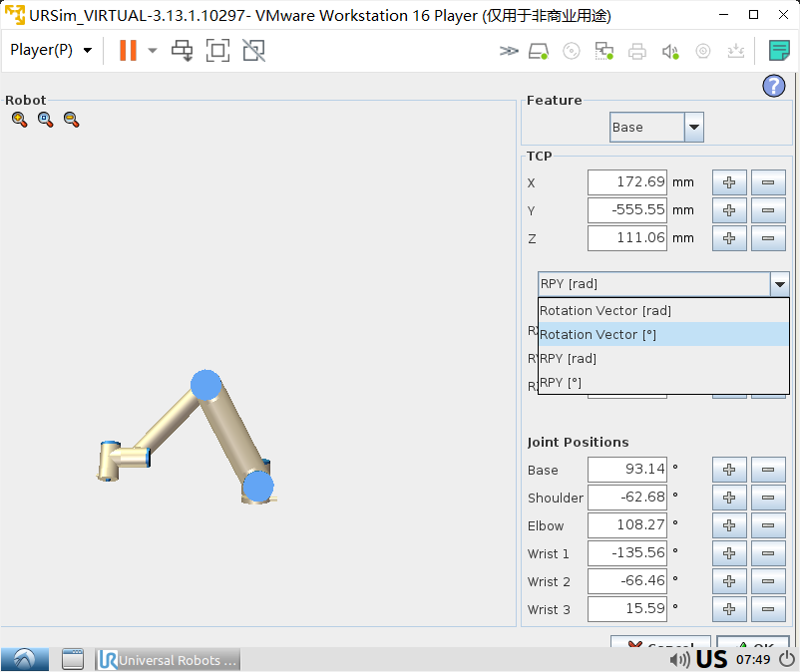Zoom out of the robot view
Viewport: 800px width, 672px height.
70,119
